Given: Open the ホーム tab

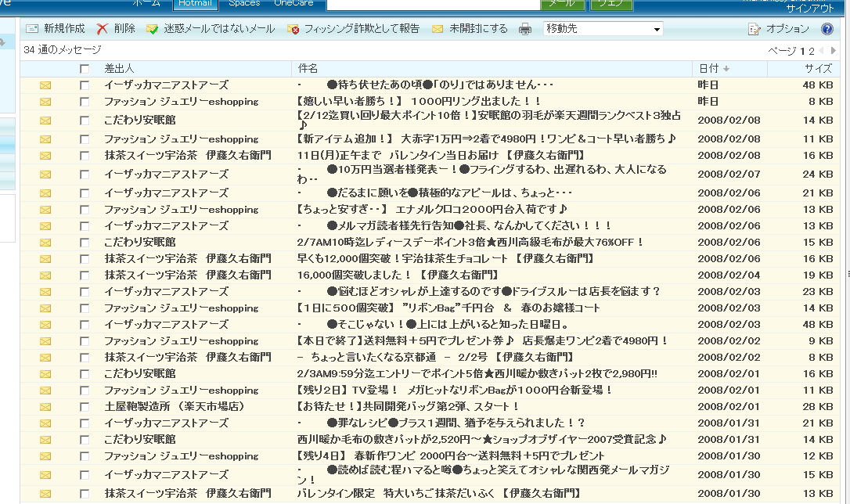Looking at the screenshot, I should [x=147, y=2].
